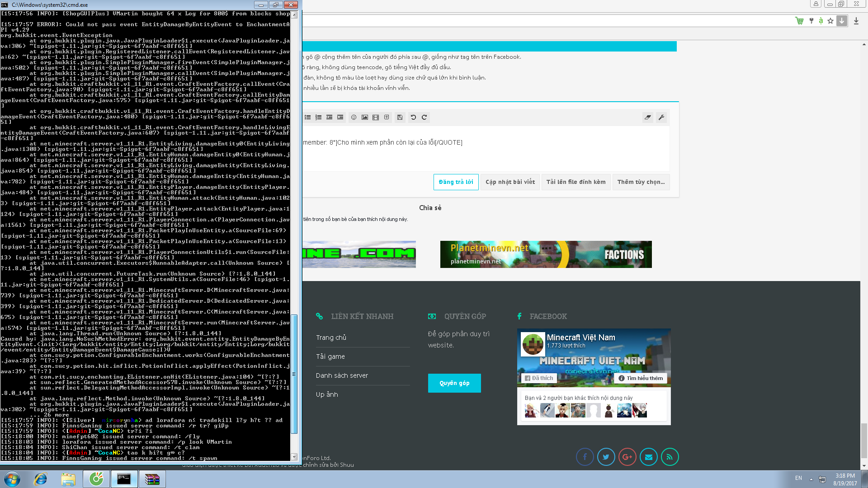Open Thêm tùy chọn... more options
The height and width of the screenshot is (488, 868).
click(641, 182)
